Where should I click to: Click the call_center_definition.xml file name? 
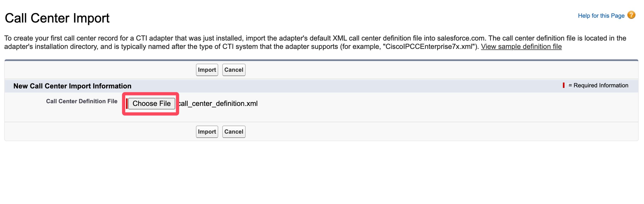(x=218, y=104)
